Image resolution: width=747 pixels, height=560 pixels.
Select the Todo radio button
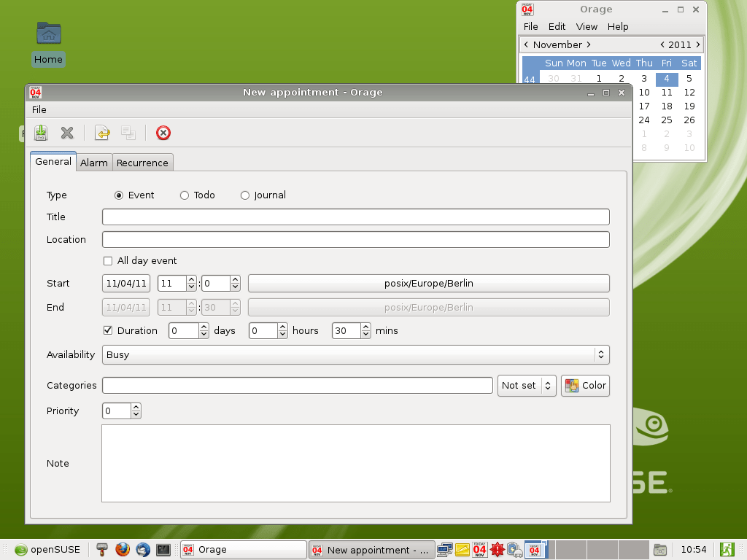[184, 195]
